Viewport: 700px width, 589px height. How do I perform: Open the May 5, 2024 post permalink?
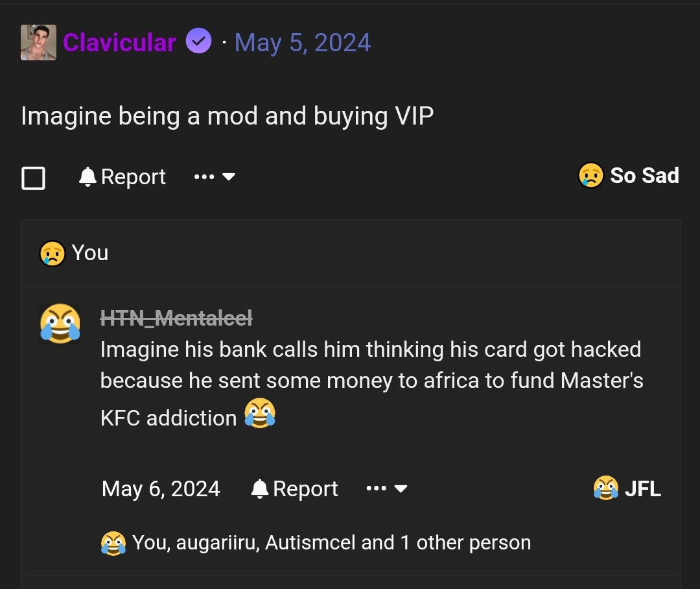click(303, 43)
